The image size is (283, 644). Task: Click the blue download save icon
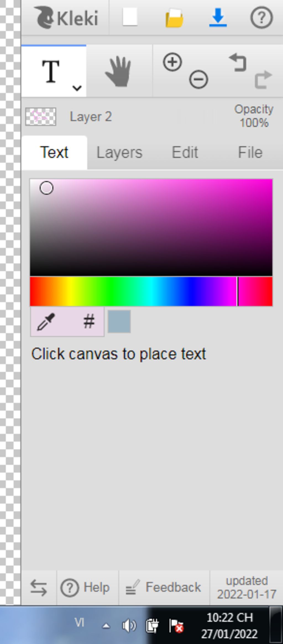218,18
